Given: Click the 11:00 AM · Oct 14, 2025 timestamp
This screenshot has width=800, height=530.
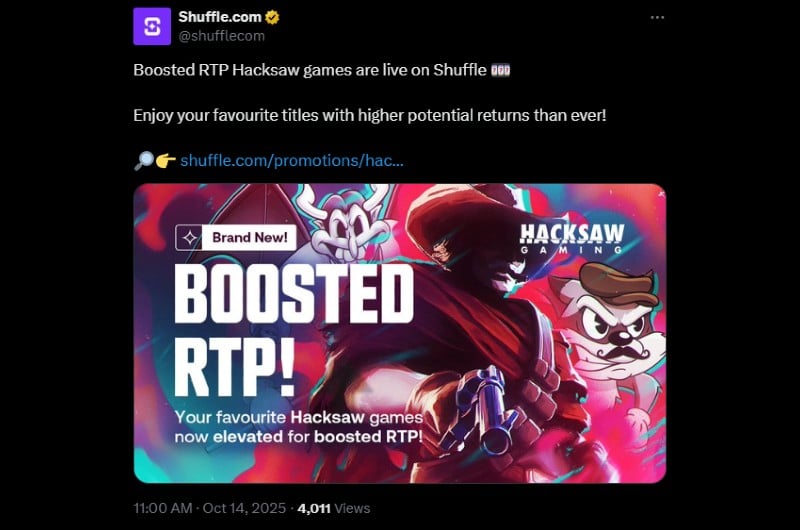Looking at the screenshot, I should [210, 509].
